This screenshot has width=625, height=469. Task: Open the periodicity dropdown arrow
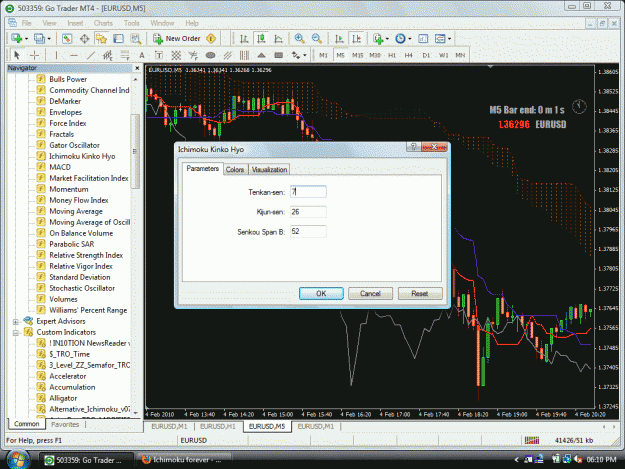(x=409, y=39)
